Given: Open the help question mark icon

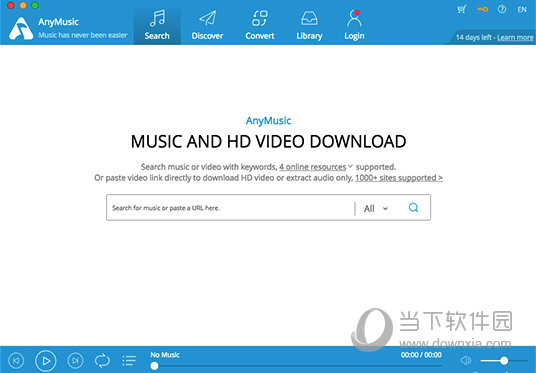Looking at the screenshot, I should (x=502, y=9).
